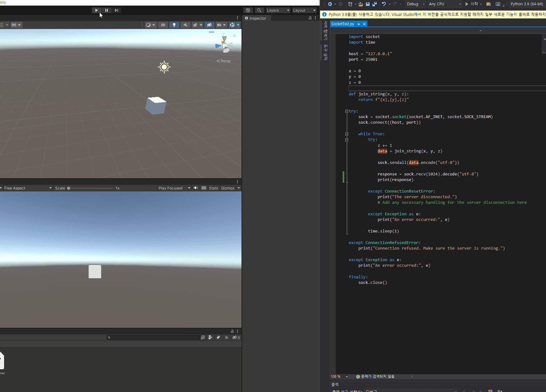Screen dimensions: 546x392
Task: Open Project panel options menu
Action: tap(237, 331)
